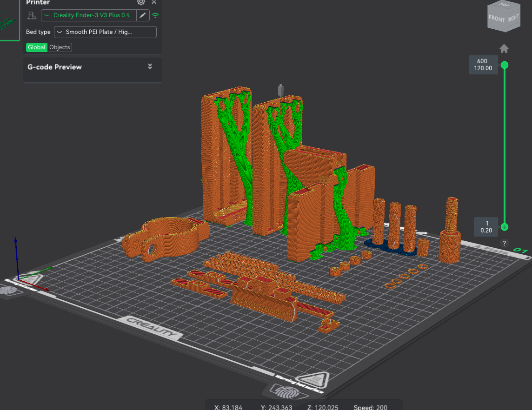Click the Z: 120.025 coordinate readout
Viewport: 532px width, 410px height.
pos(323,407)
